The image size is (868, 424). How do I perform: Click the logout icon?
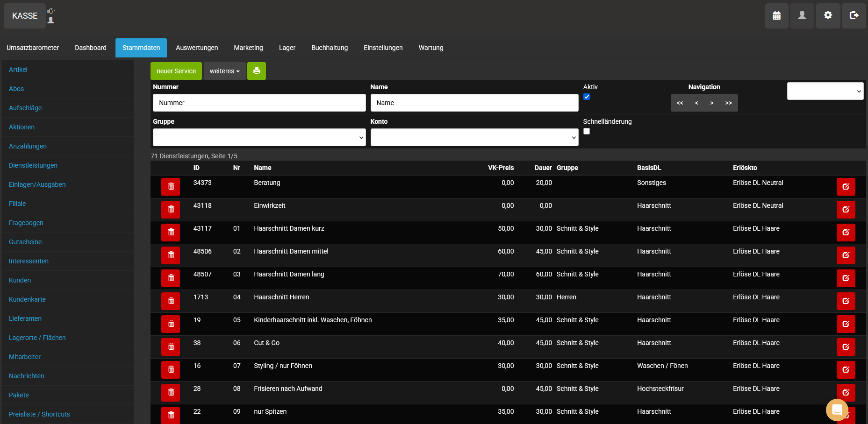click(x=854, y=16)
